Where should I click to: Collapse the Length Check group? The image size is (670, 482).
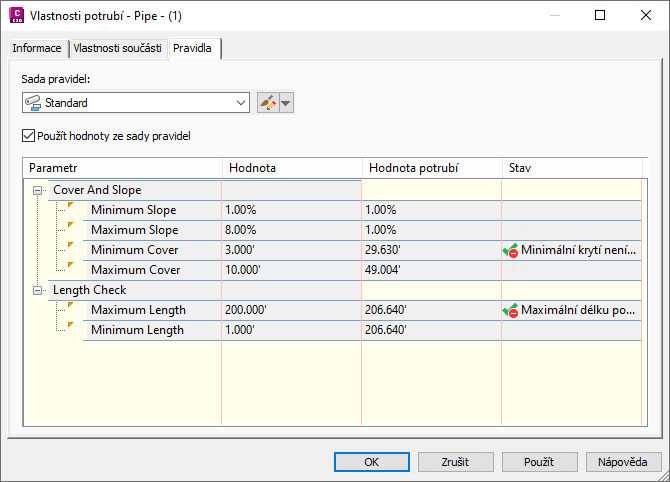pyautogui.click(x=38, y=290)
